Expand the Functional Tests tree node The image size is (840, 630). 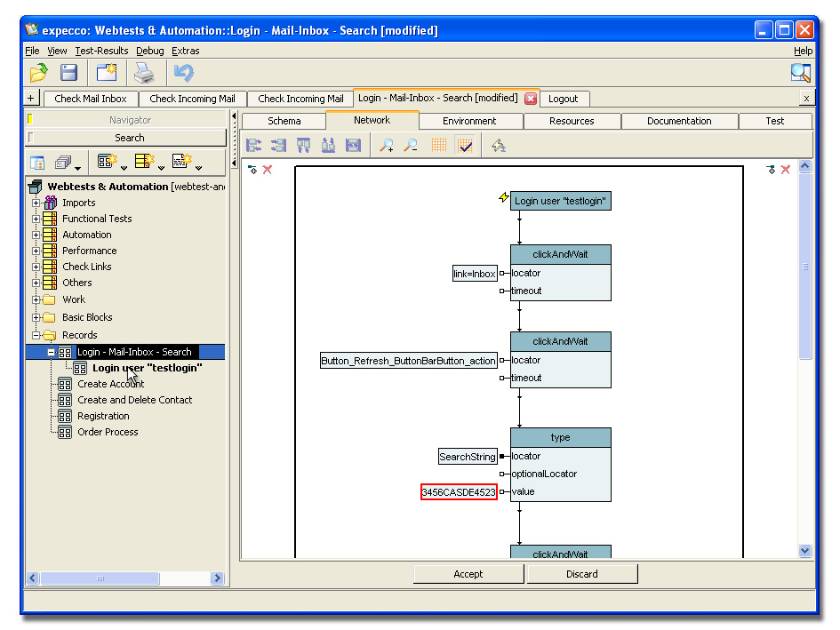[36, 219]
